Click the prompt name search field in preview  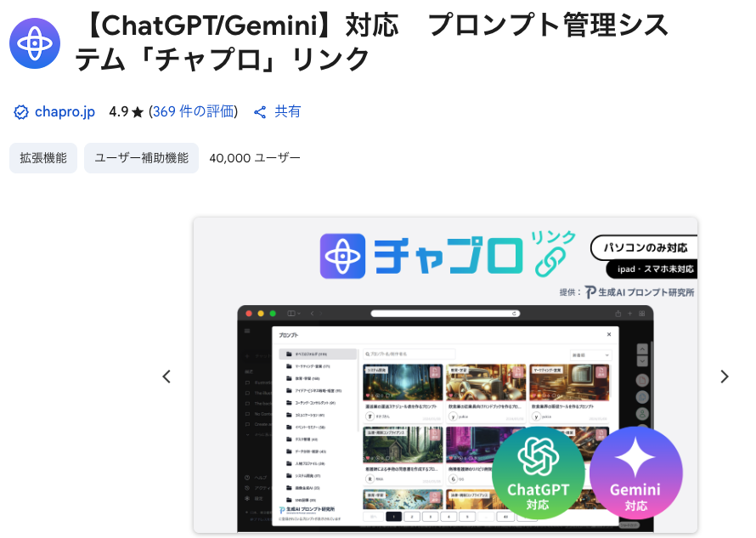(408, 354)
